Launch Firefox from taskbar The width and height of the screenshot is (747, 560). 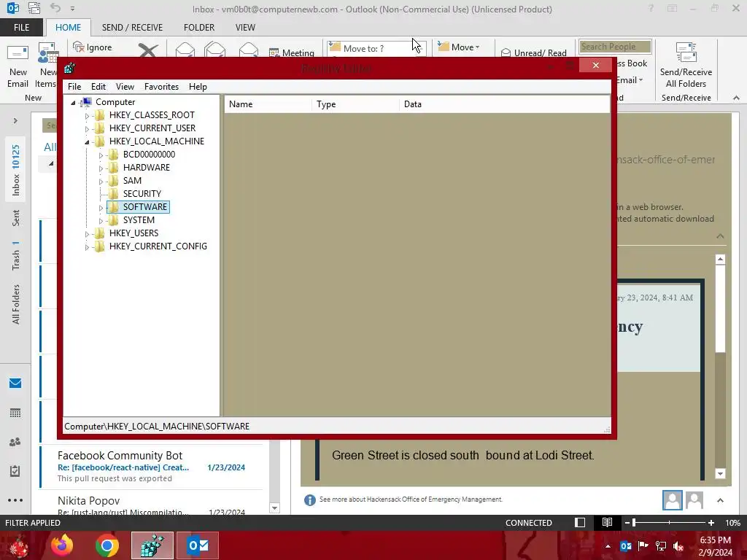point(63,545)
